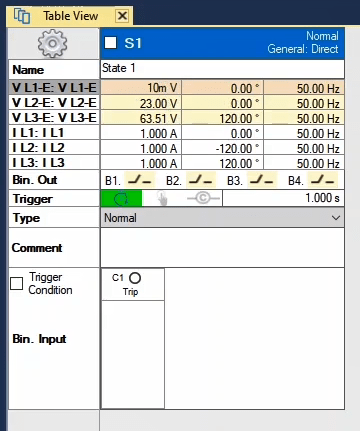Switch to the Table View tab
The width and height of the screenshot is (360, 431).
[x=70, y=16]
